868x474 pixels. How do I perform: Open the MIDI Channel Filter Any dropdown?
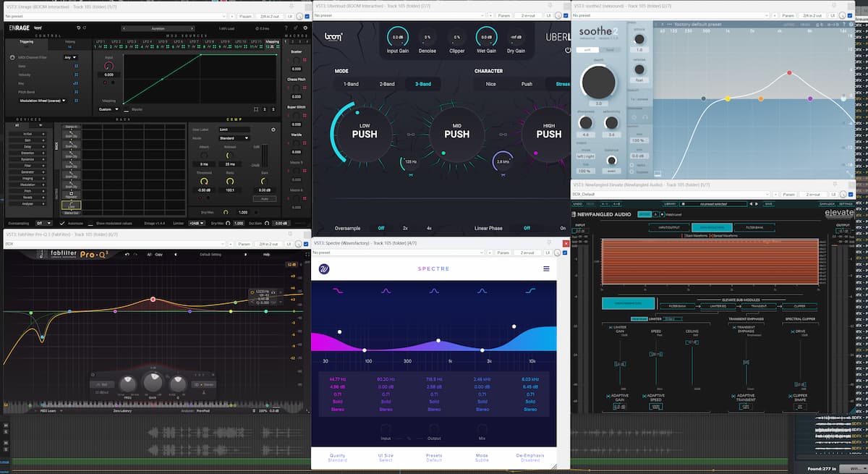(70, 57)
